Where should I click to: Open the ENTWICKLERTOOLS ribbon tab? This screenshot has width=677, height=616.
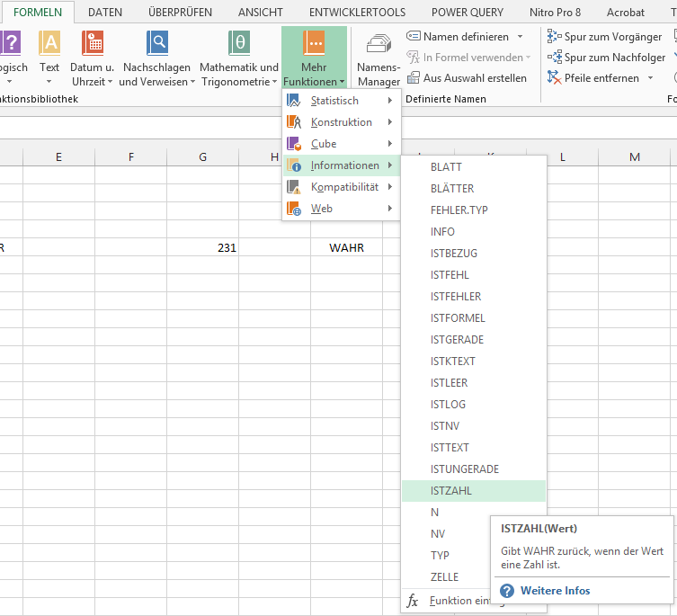357,13
